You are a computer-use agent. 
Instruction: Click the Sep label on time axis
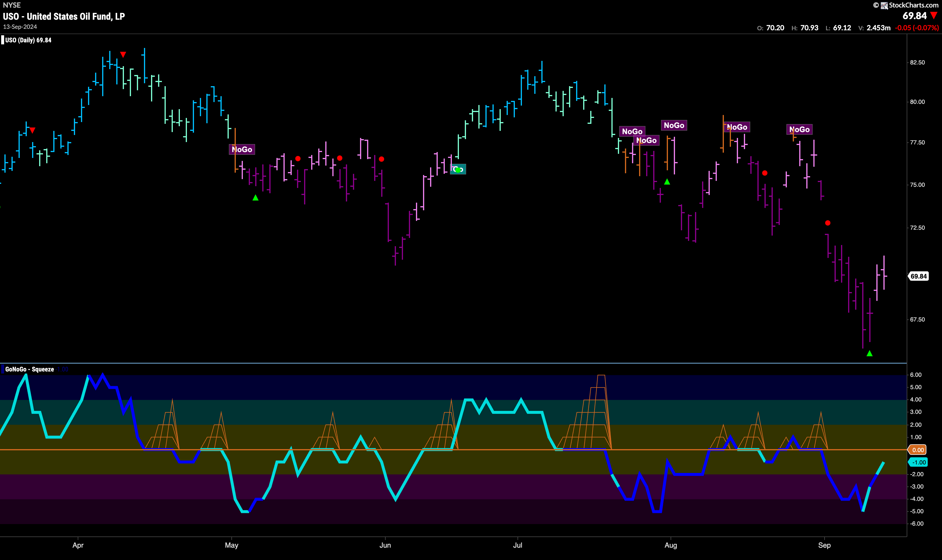pos(824,545)
